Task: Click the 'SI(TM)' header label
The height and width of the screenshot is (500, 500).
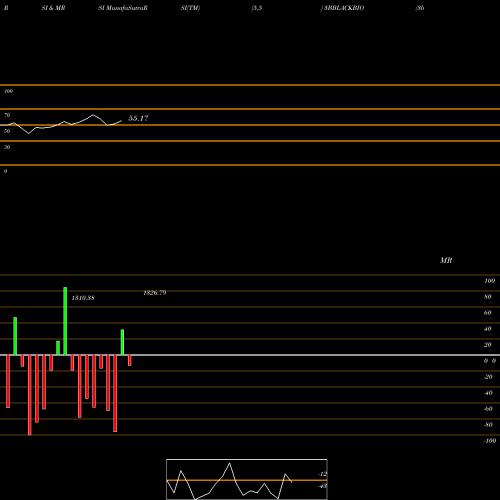Action: 190,8
